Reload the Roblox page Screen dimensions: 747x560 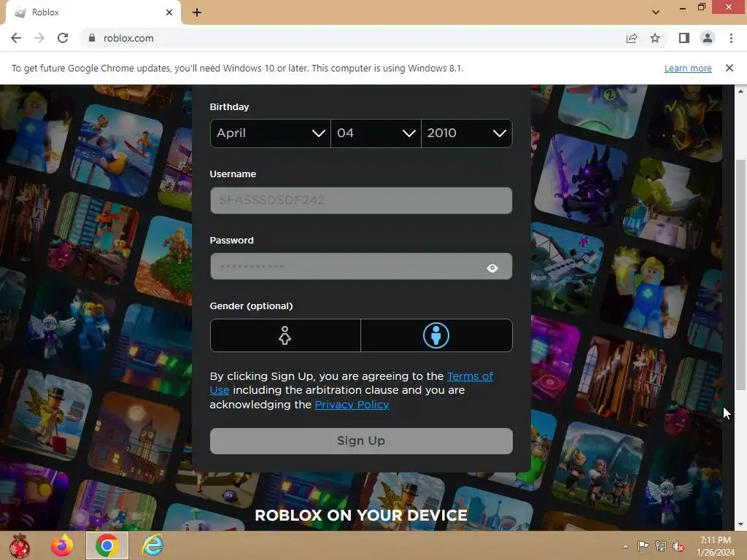(x=63, y=38)
